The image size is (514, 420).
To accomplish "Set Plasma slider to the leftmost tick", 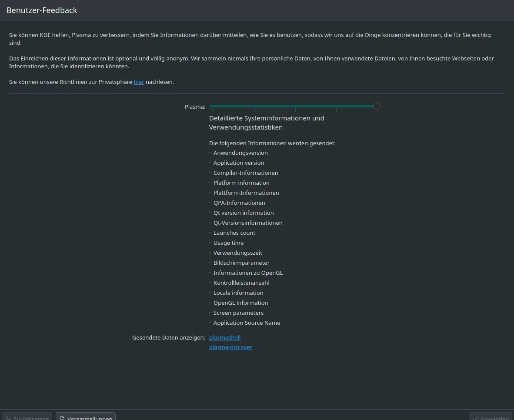I will click(x=214, y=106).
